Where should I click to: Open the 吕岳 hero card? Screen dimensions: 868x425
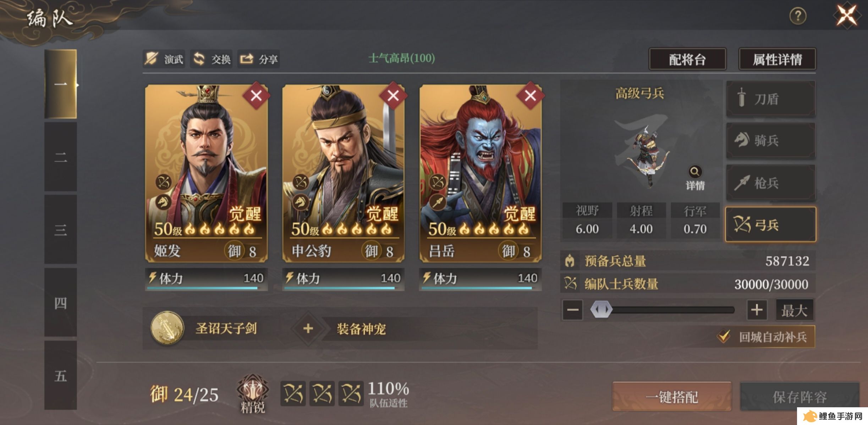[x=480, y=173]
